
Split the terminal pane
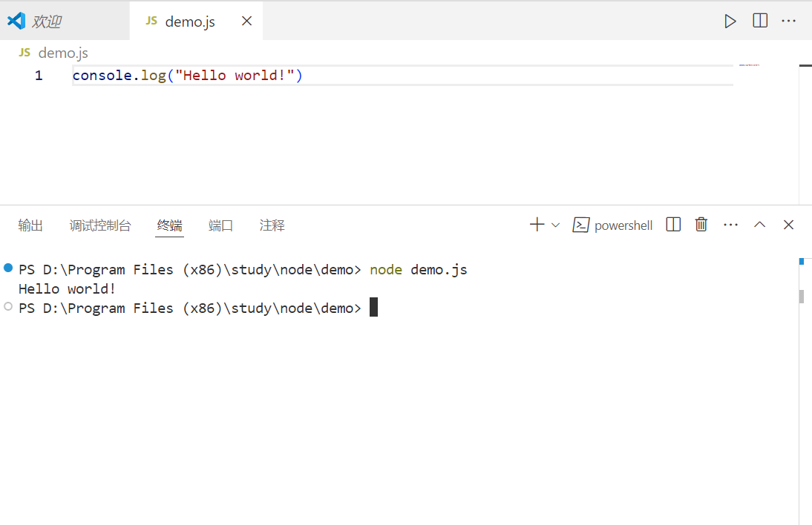pos(672,225)
